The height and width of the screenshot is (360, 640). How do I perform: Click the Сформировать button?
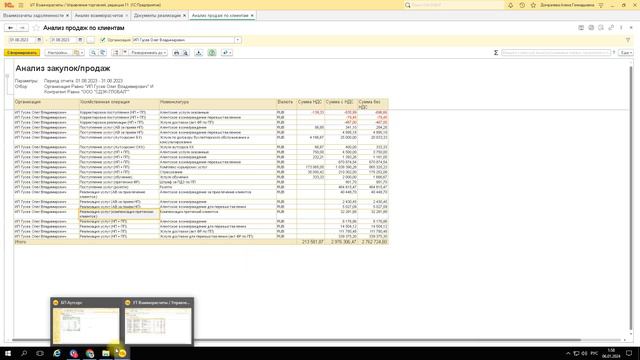tap(22, 53)
